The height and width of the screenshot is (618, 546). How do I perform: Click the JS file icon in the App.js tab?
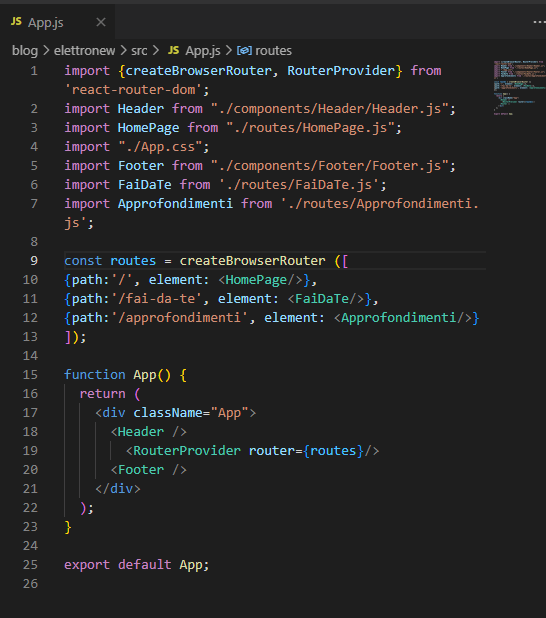(x=16, y=21)
